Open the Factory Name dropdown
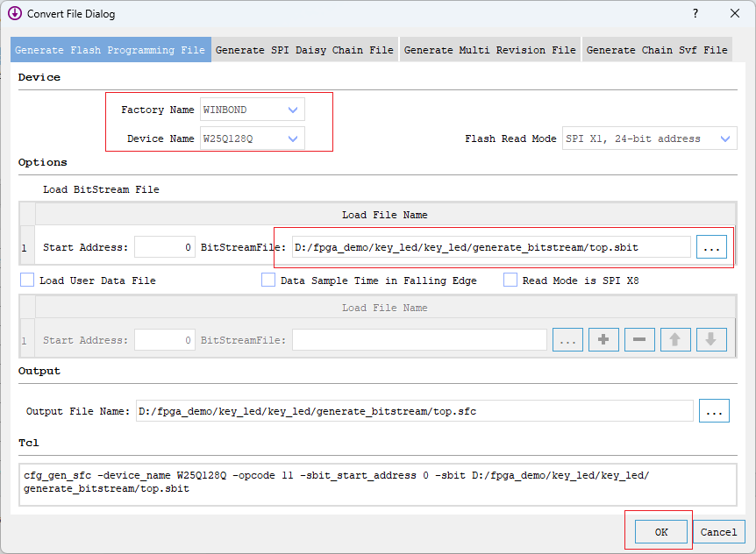The width and height of the screenshot is (756, 554). [294, 109]
